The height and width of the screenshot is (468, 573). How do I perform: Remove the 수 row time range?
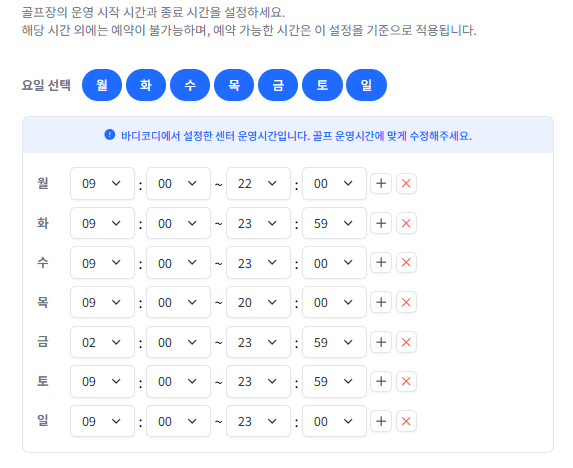click(406, 263)
